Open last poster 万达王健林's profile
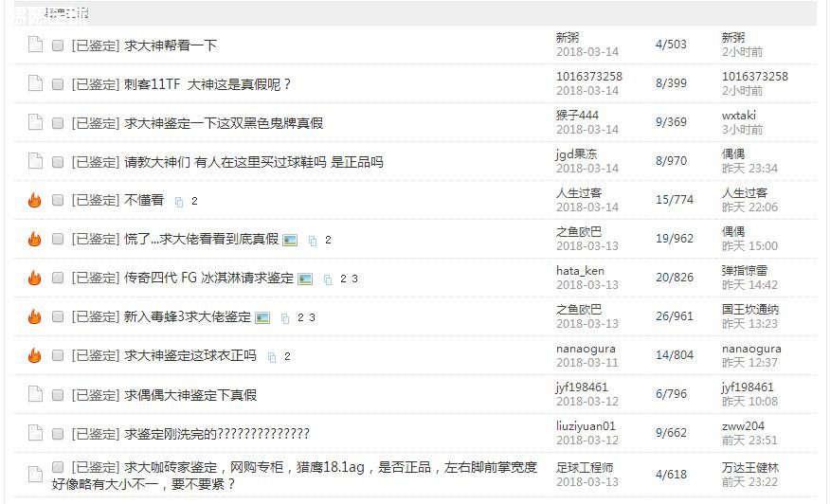The height and width of the screenshot is (504, 830). click(x=750, y=467)
